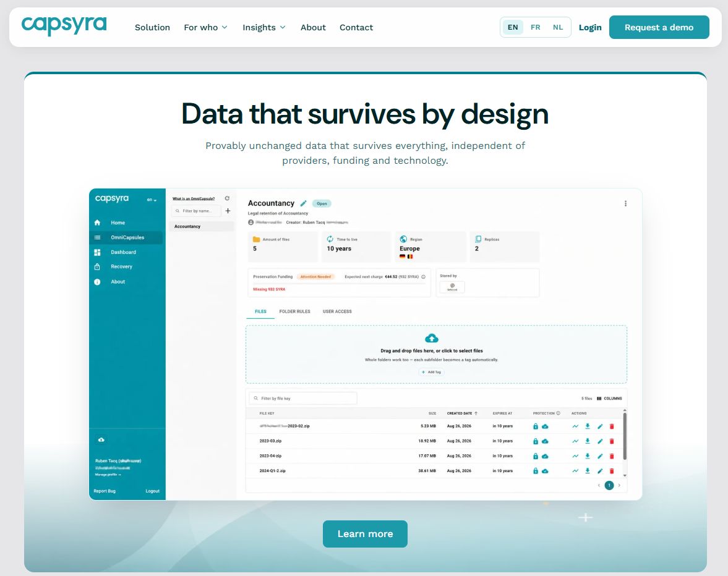Open the three-dot options menu for Accountancy
The image size is (728, 576).
coord(625,203)
